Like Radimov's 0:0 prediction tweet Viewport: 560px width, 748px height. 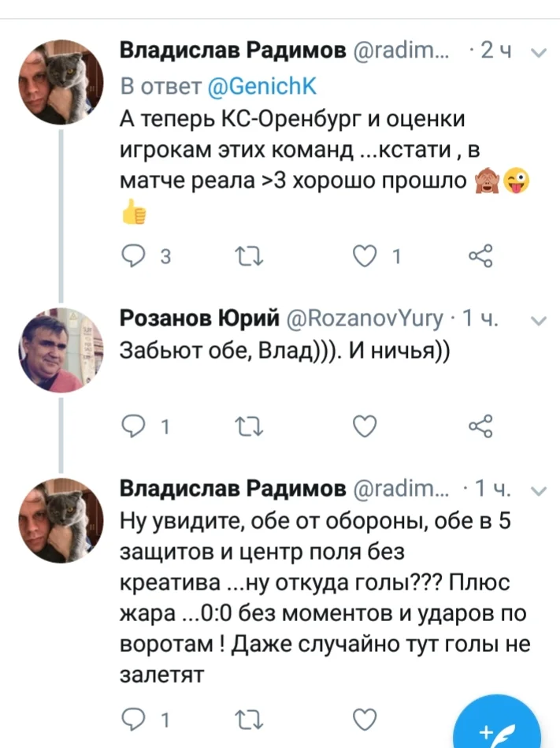pos(362,718)
